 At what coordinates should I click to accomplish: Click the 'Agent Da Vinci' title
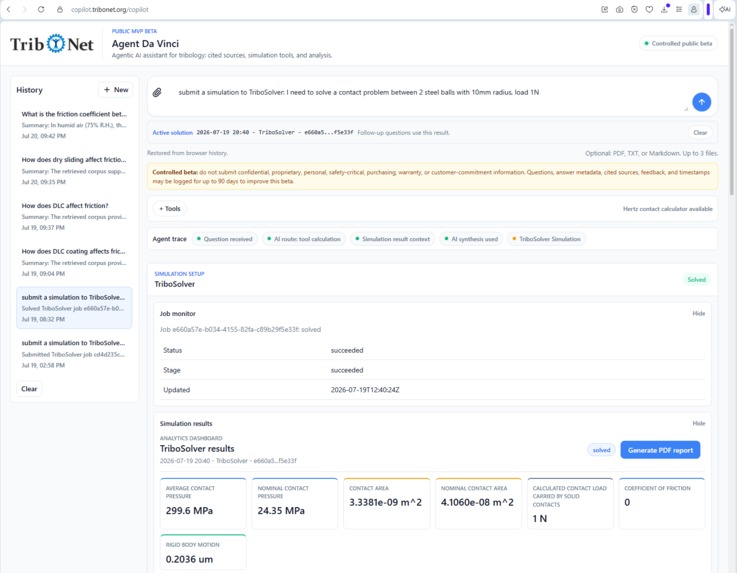[x=145, y=44]
